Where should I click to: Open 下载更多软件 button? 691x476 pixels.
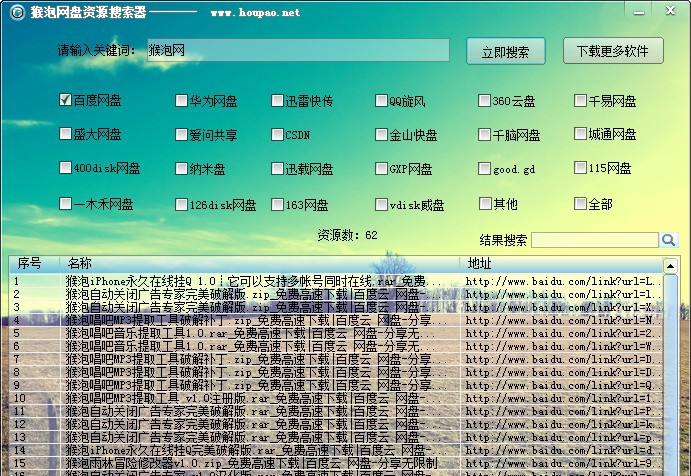point(613,51)
